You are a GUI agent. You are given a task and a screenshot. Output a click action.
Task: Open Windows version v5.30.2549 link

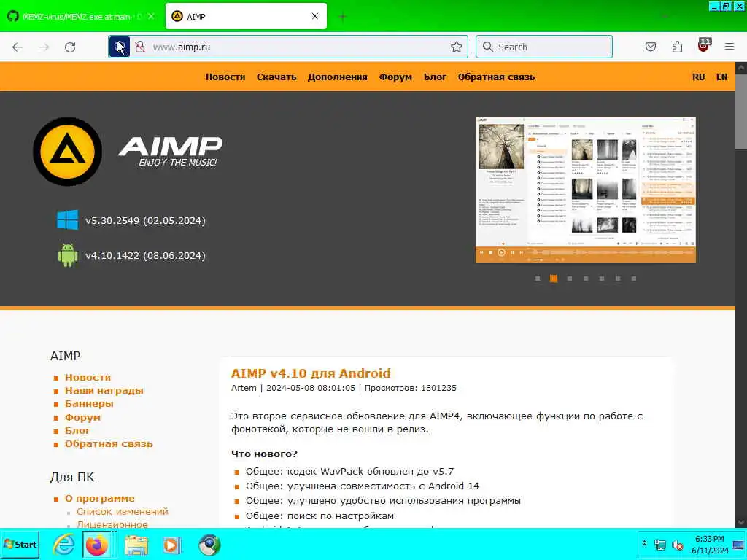[145, 221]
